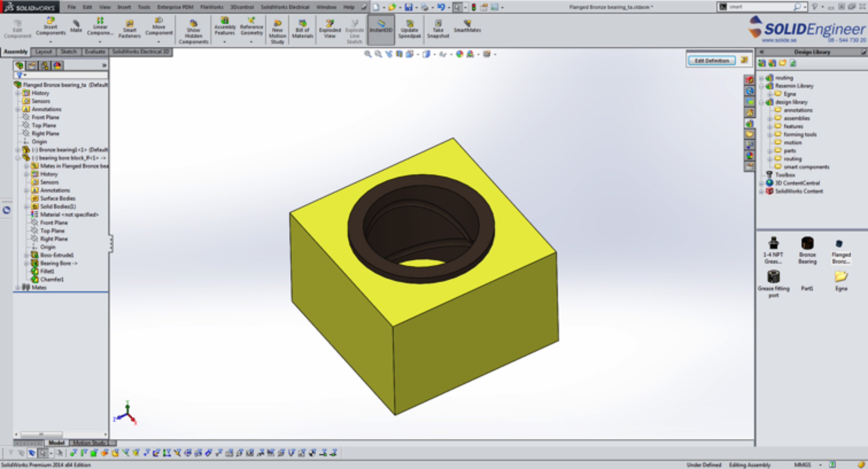Click the Edit Appearance color icon
The width and height of the screenshot is (868, 469).
(x=459, y=54)
